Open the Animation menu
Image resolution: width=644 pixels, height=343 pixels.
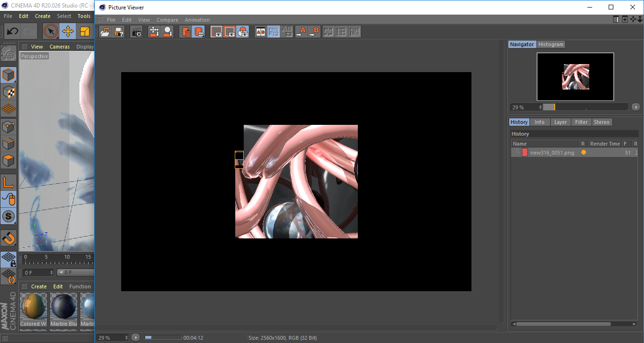click(197, 20)
